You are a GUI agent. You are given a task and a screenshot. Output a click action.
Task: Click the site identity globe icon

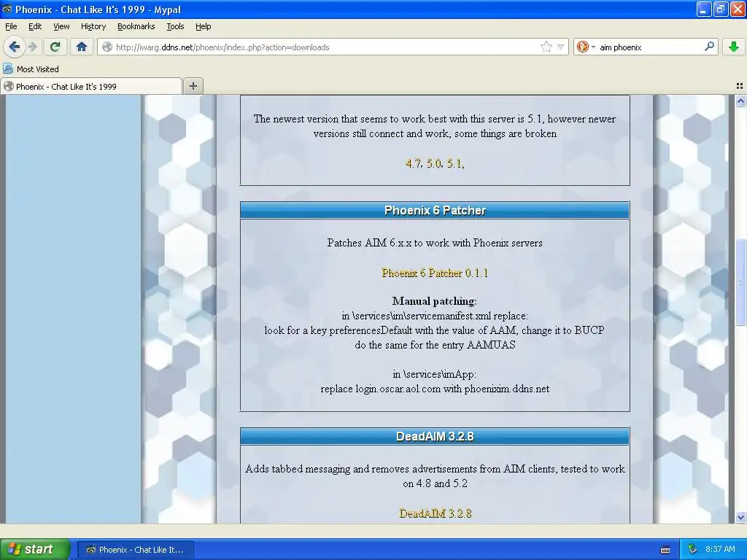(107, 47)
